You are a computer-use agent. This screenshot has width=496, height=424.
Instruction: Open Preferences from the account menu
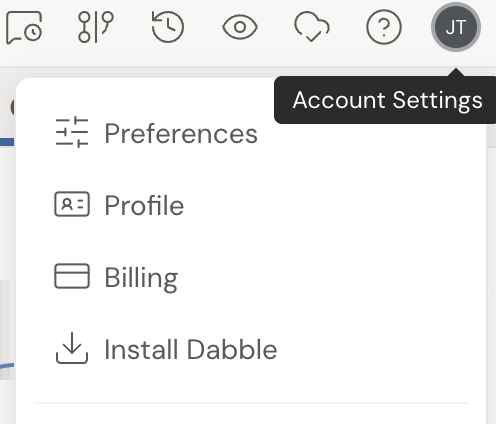pos(251,133)
